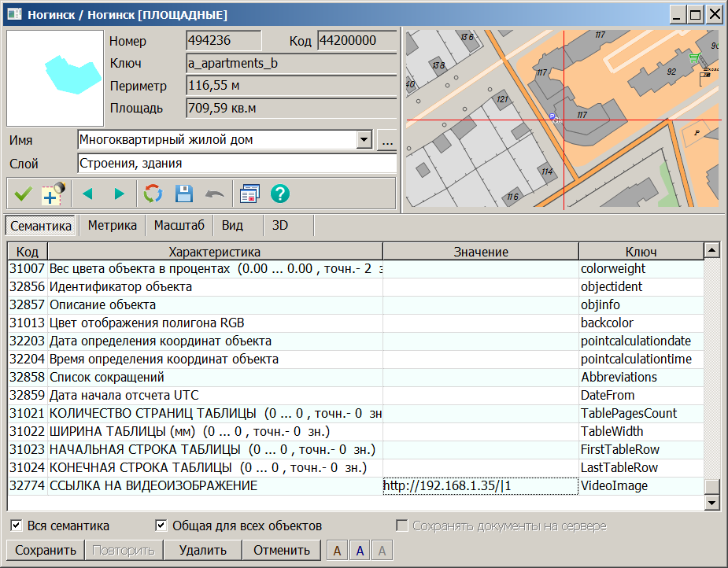Open help via the question mark icon
Image resolution: width=728 pixels, height=568 pixels.
[x=280, y=194]
